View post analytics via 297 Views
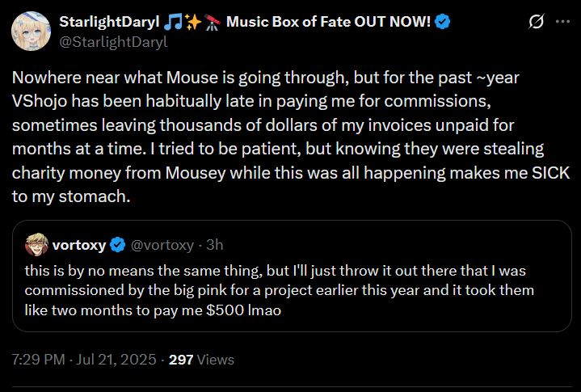Screen dimensions: 581x392 (201, 360)
